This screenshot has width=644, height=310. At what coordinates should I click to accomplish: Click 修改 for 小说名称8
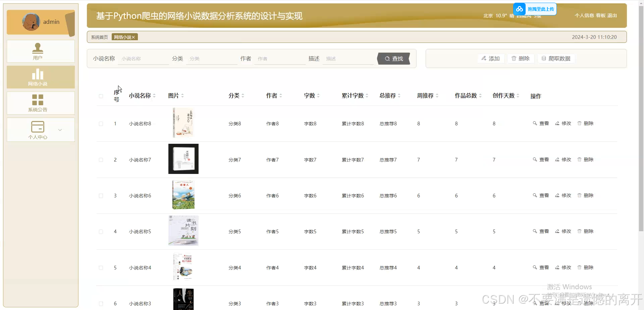[563, 123]
